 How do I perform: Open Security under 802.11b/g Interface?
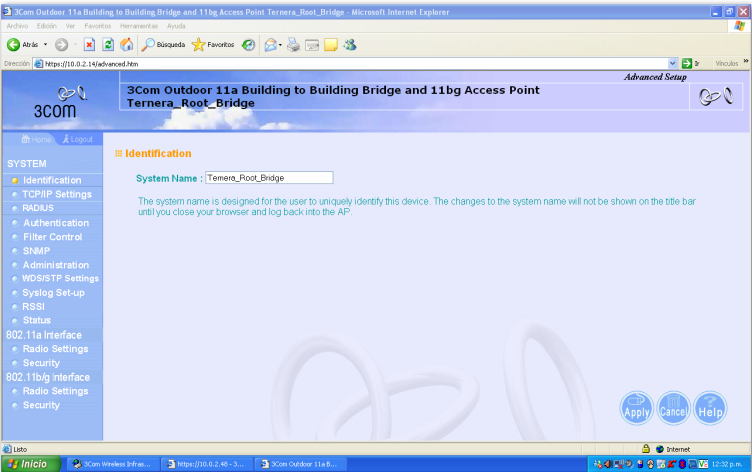pyautogui.click(x=41, y=405)
